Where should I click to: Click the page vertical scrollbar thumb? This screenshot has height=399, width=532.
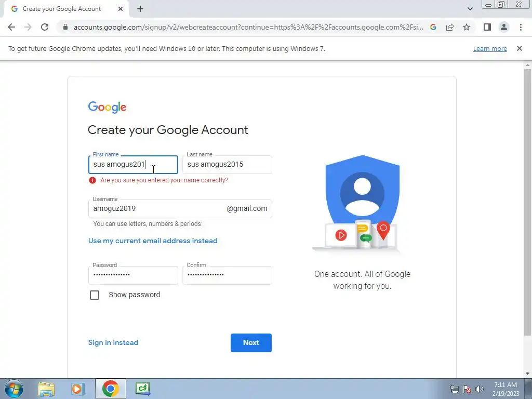(x=527, y=202)
